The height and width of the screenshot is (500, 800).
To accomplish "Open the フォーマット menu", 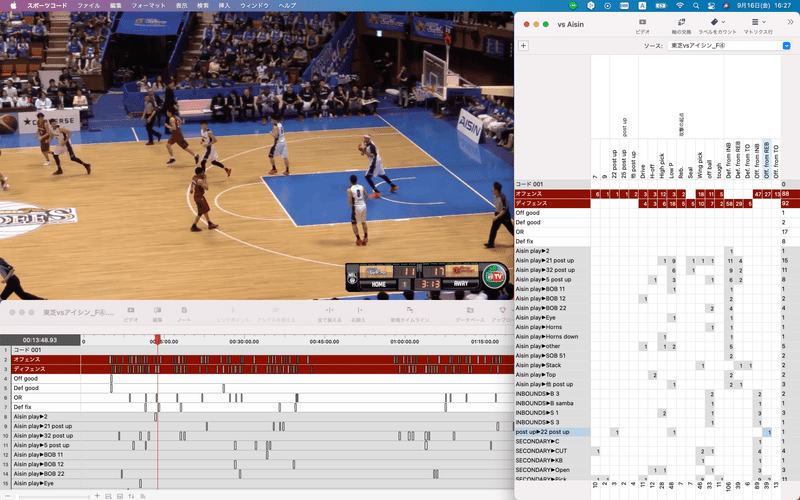I will pos(148,6).
